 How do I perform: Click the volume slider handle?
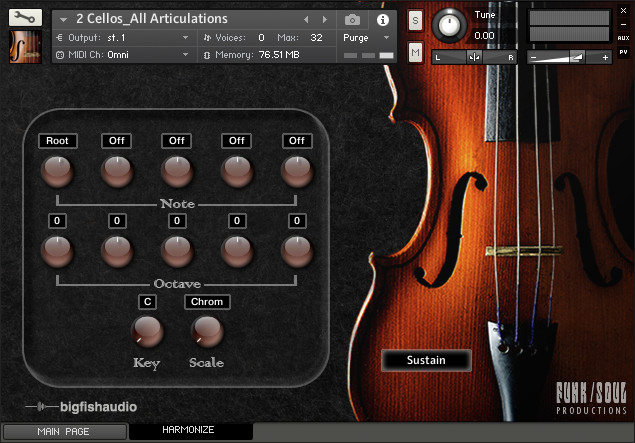(x=576, y=57)
